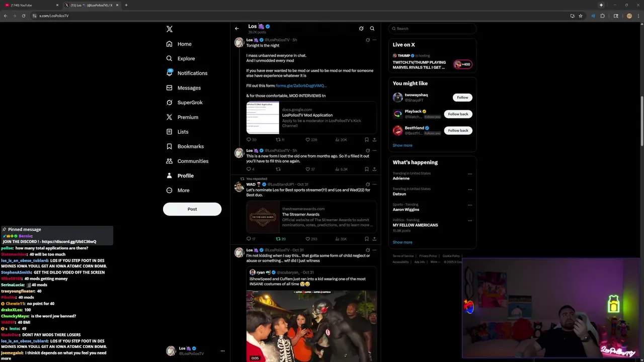
Task: Follow back Playback
Action: (x=458, y=114)
